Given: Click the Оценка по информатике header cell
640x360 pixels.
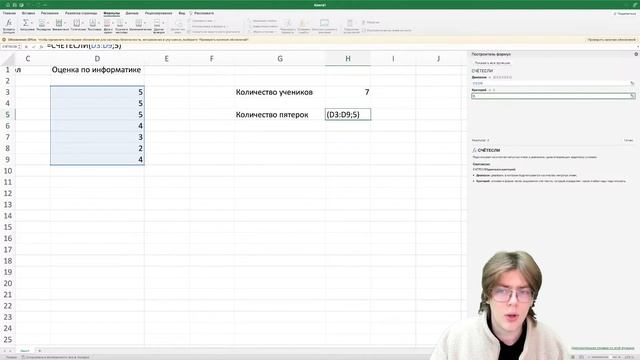Looking at the screenshot, I should pos(97,70).
